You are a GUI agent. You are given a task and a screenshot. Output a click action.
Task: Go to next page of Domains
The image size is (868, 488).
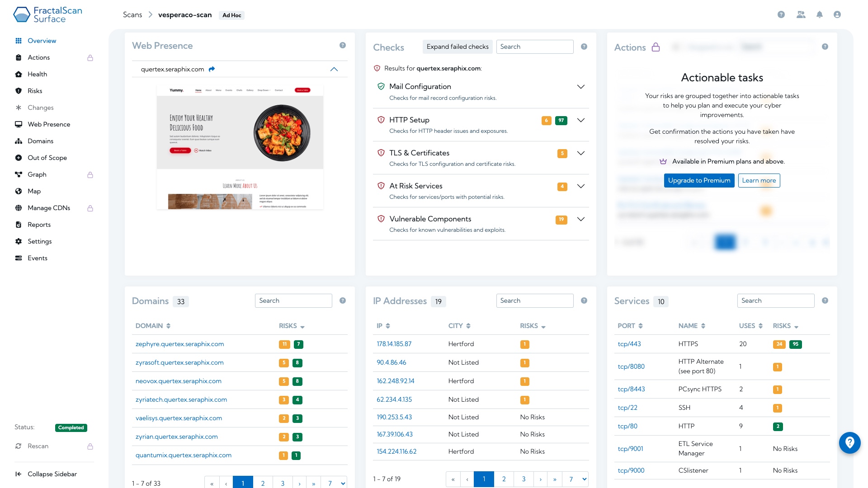[299, 483]
